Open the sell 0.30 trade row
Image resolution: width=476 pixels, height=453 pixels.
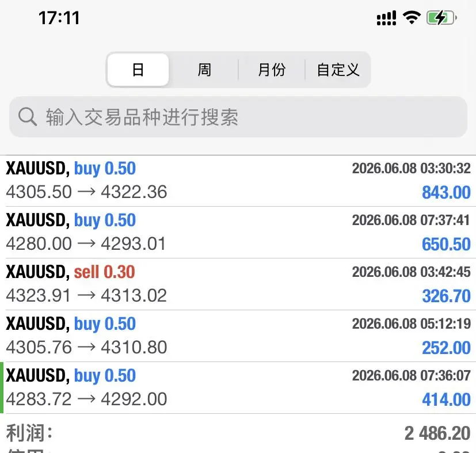click(x=238, y=284)
